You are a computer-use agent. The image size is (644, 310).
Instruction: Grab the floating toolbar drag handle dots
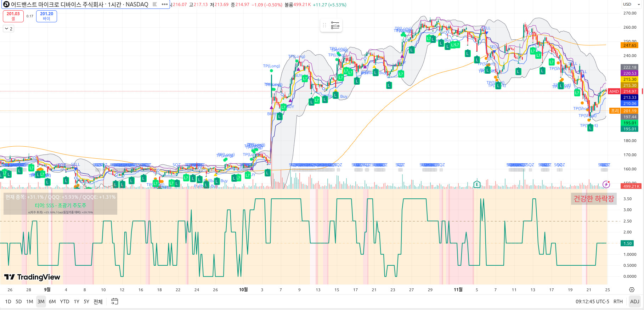click(x=324, y=26)
